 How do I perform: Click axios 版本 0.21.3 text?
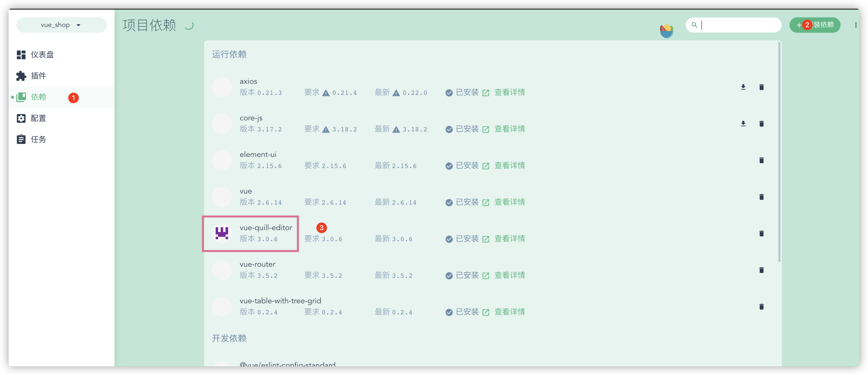[260, 92]
